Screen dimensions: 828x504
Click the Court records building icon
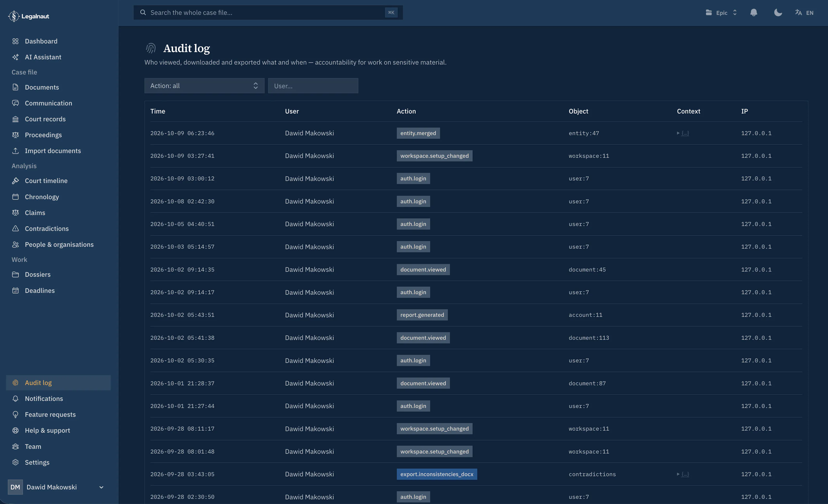click(x=15, y=119)
